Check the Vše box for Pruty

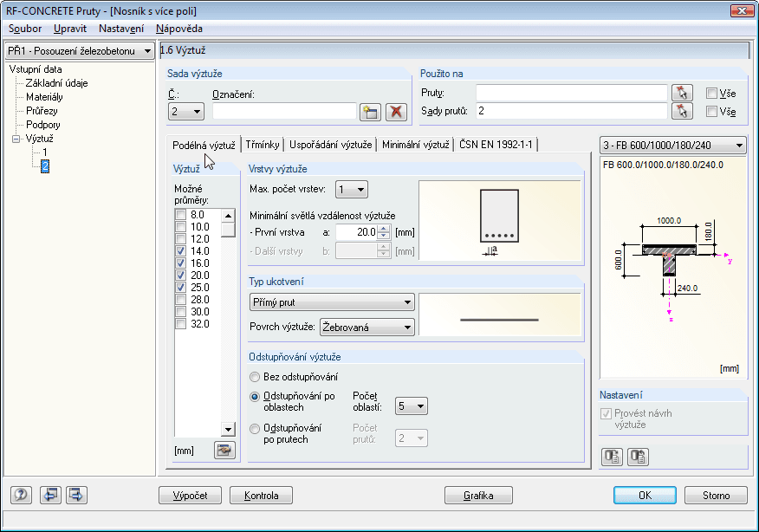tap(711, 93)
